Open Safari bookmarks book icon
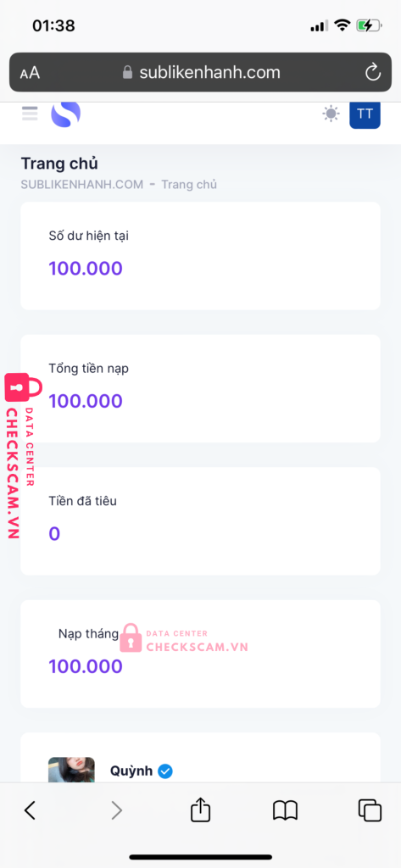Viewport: 401px width, 868px height. (x=285, y=810)
